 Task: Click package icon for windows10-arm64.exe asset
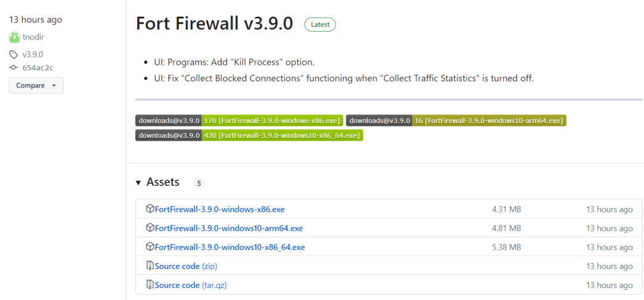tap(150, 228)
